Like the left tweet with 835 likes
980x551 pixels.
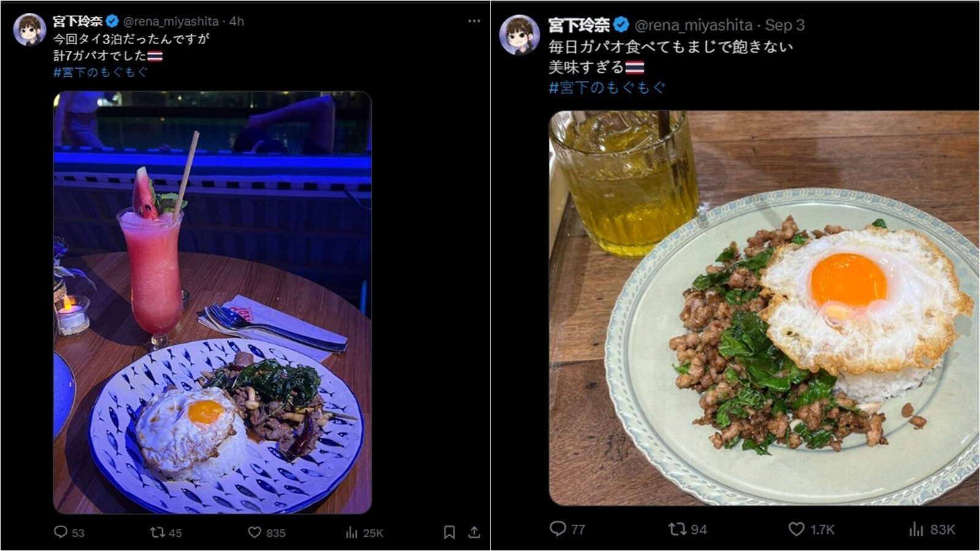click(x=266, y=532)
